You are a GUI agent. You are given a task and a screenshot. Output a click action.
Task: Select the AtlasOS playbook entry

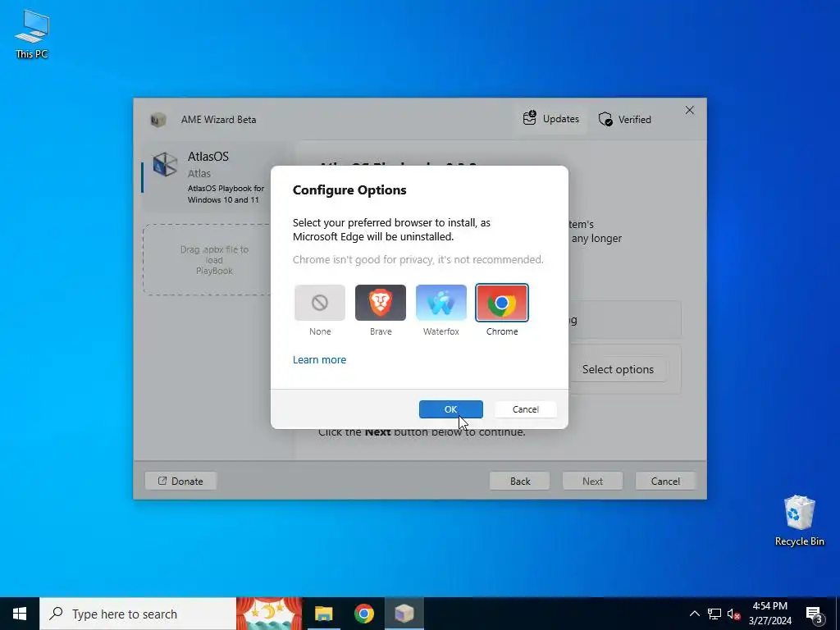(x=214, y=177)
